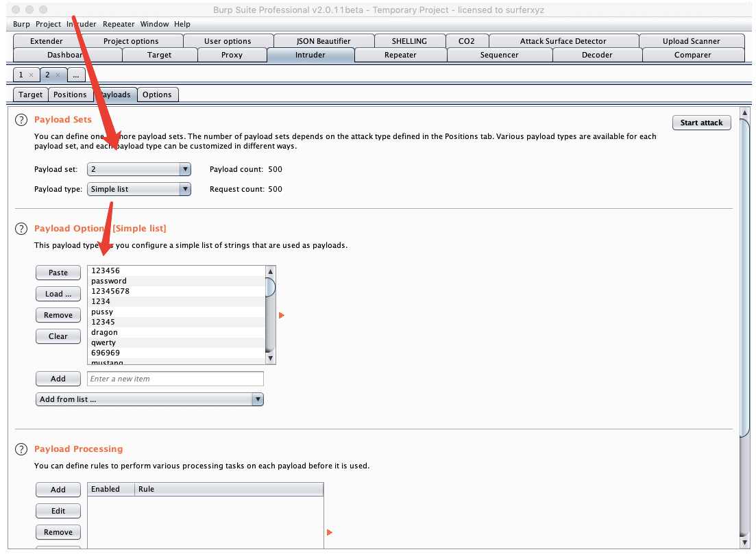Open the Project menu
This screenshot has width=756, height=554.
click(48, 24)
